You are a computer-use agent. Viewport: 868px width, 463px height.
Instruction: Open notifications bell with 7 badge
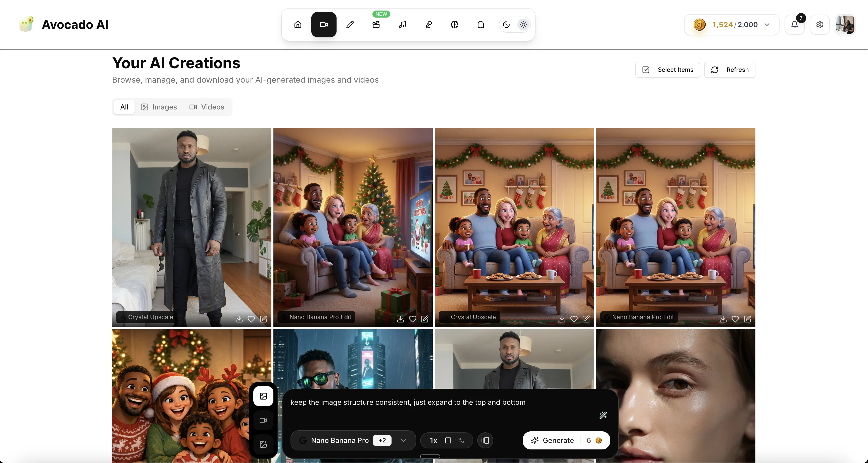click(x=794, y=25)
